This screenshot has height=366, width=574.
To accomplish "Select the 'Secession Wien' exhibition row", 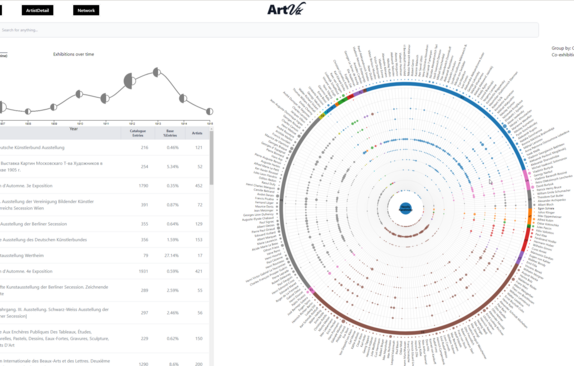I will [x=104, y=205].
